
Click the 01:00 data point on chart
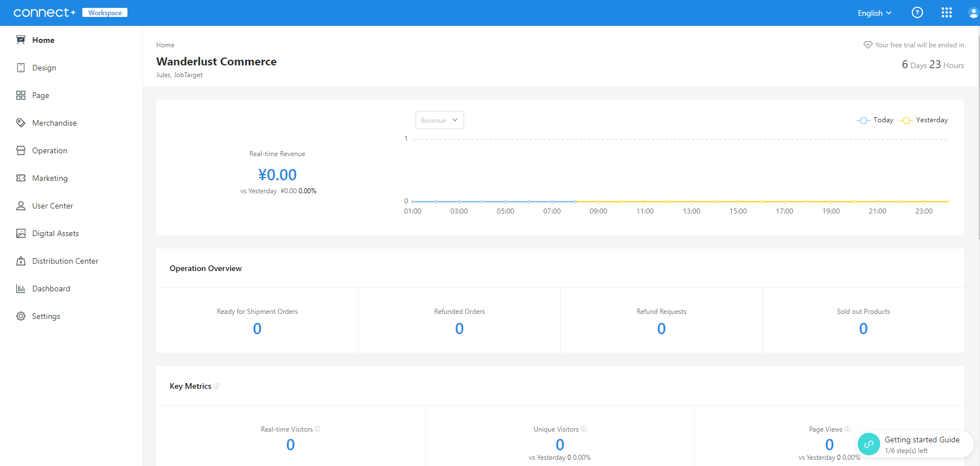(x=413, y=201)
